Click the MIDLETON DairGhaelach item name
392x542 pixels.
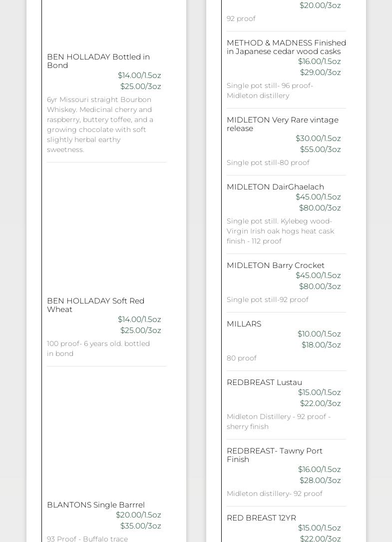tap(275, 187)
